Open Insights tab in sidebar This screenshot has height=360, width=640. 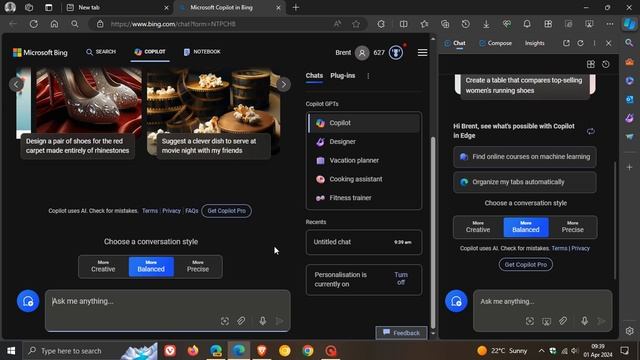[534, 43]
